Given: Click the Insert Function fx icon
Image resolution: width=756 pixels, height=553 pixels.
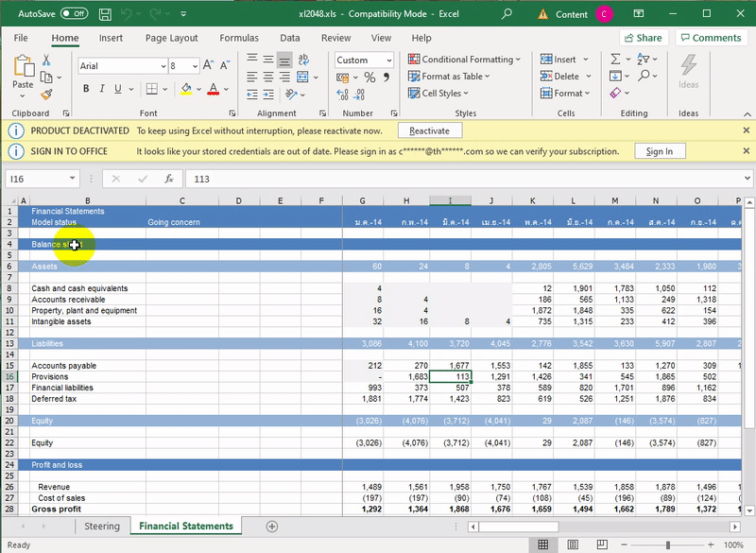Looking at the screenshot, I should coord(169,178).
